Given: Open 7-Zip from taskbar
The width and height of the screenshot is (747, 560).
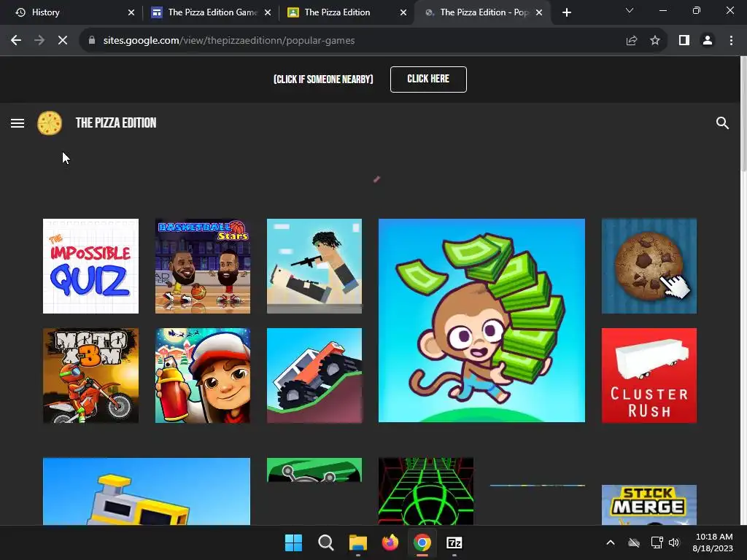Looking at the screenshot, I should tap(454, 542).
